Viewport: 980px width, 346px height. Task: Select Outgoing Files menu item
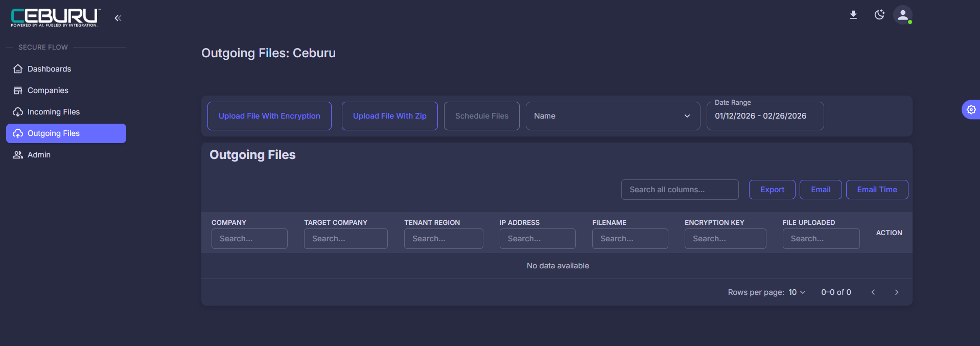tap(66, 133)
